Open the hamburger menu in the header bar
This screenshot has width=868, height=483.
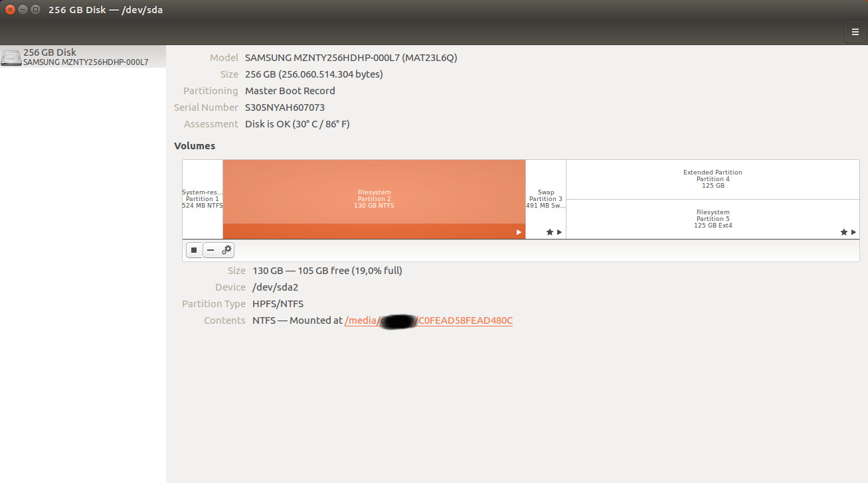coord(855,31)
